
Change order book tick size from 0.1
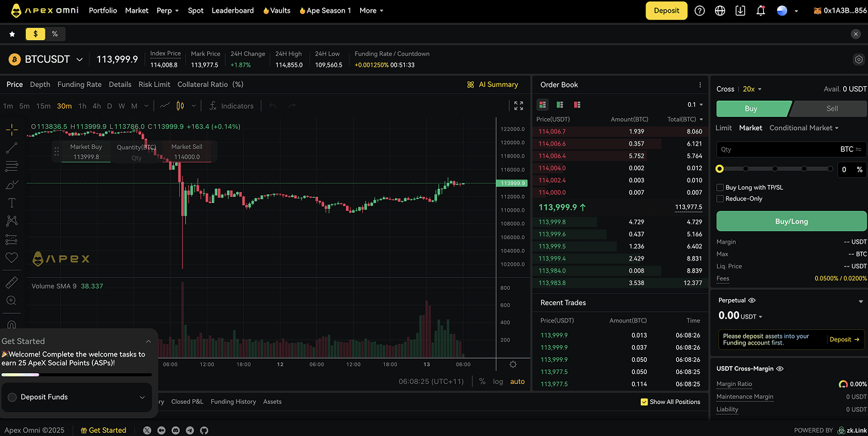692,105
